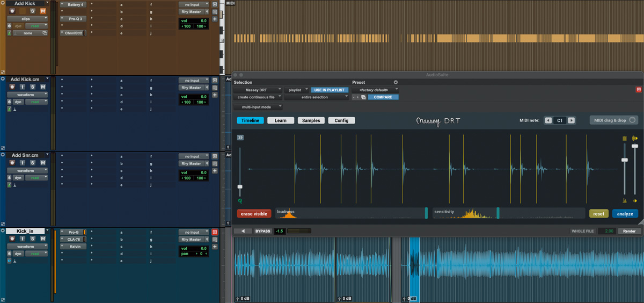Open the comments icon on Add Snr.cm track
Image resolution: width=644 pixels, height=303 pixels.
click(x=215, y=164)
